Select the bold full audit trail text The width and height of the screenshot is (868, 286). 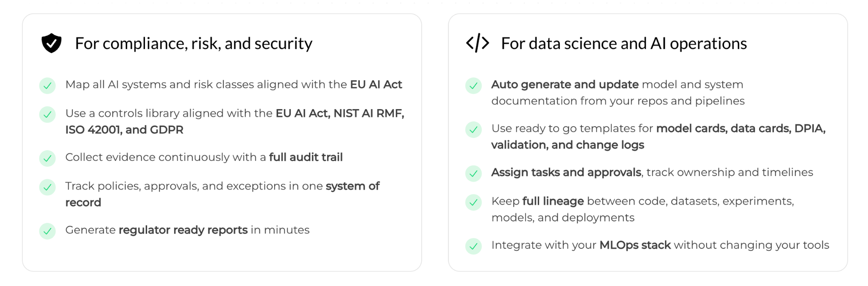click(306, 157)
